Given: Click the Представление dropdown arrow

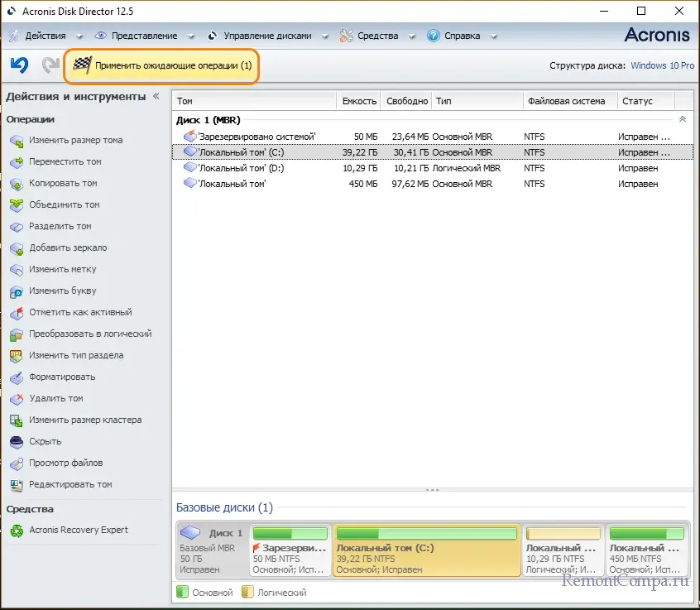Looking at the screenshot, I should 190,36.
